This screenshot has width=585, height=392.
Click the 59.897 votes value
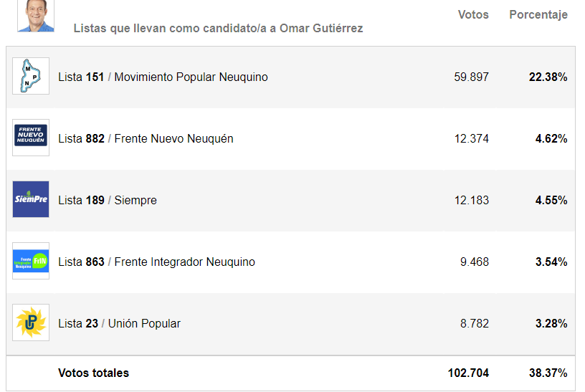click(471, 77)
